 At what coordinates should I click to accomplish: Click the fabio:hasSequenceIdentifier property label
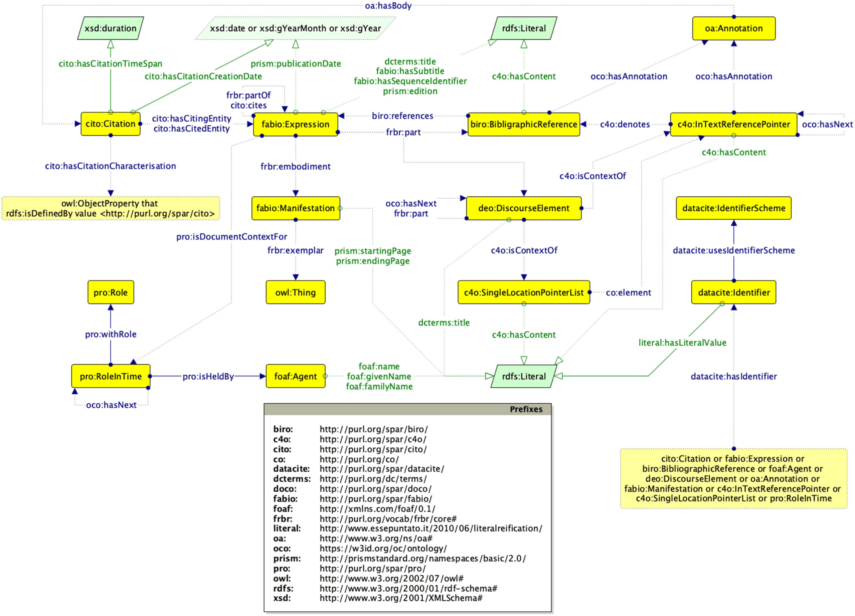click(x=410, y=81)
